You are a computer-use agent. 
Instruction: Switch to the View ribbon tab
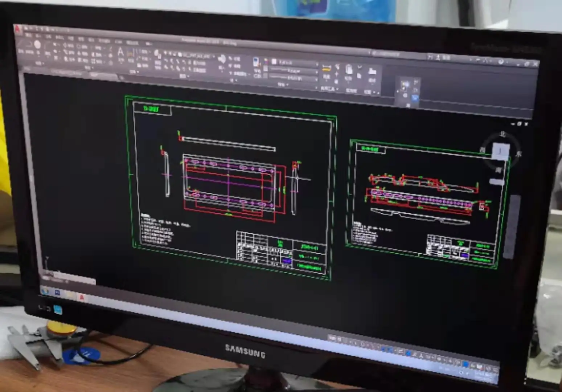pos(71,38)
